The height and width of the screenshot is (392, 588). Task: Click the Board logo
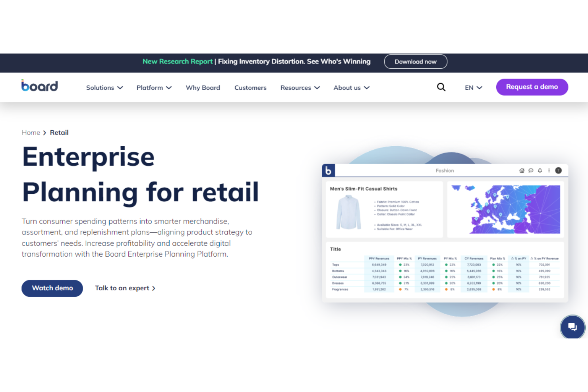click(39, 86)
